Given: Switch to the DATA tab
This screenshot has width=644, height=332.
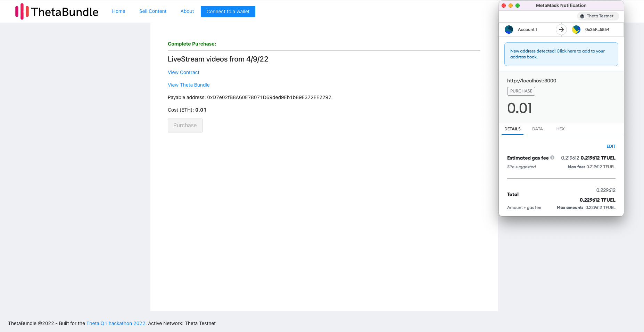Looking at the screenshot, I should pos(537,129).
